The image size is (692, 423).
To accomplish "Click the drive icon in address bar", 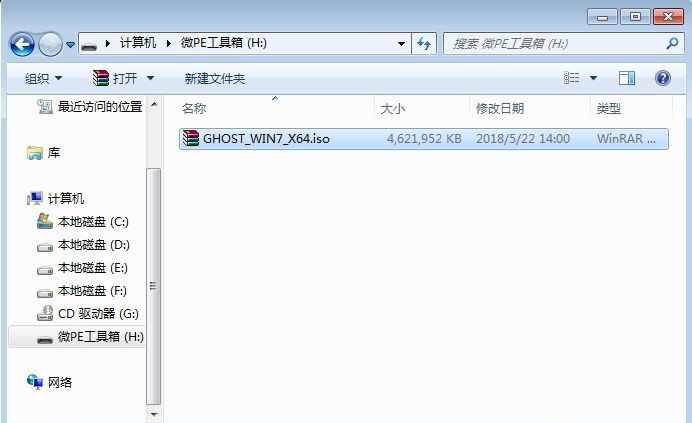I will pyautogui.click(x=90, y=44).
